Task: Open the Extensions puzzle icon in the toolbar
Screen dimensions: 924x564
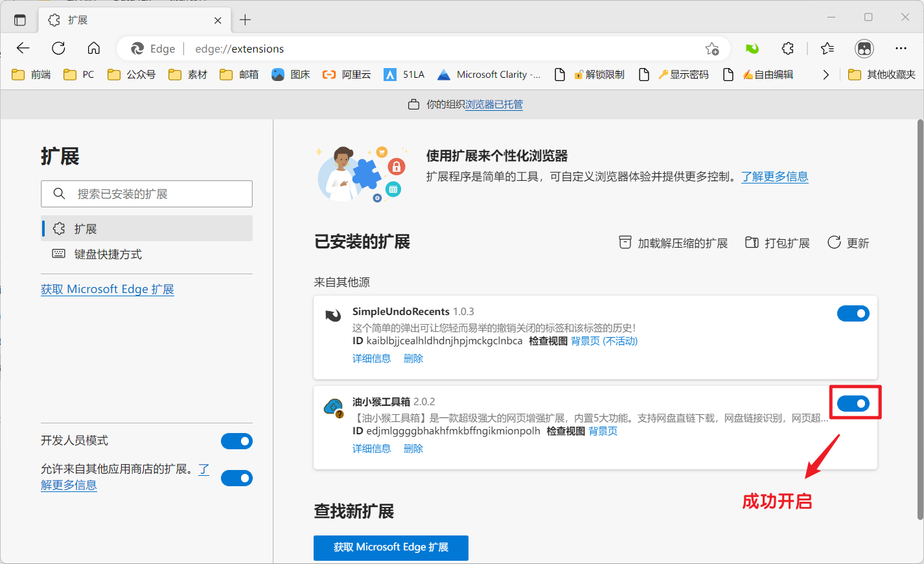Action: pos(787,49)
